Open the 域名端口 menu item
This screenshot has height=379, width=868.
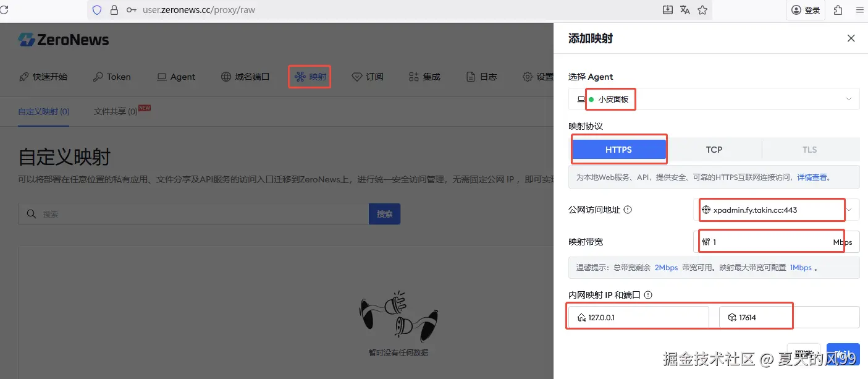point(245,77)
